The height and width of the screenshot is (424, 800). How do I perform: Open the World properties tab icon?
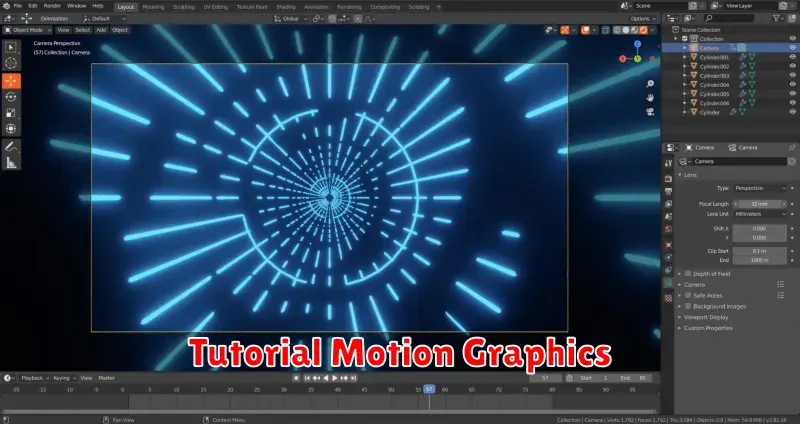(x=668, y=229)
